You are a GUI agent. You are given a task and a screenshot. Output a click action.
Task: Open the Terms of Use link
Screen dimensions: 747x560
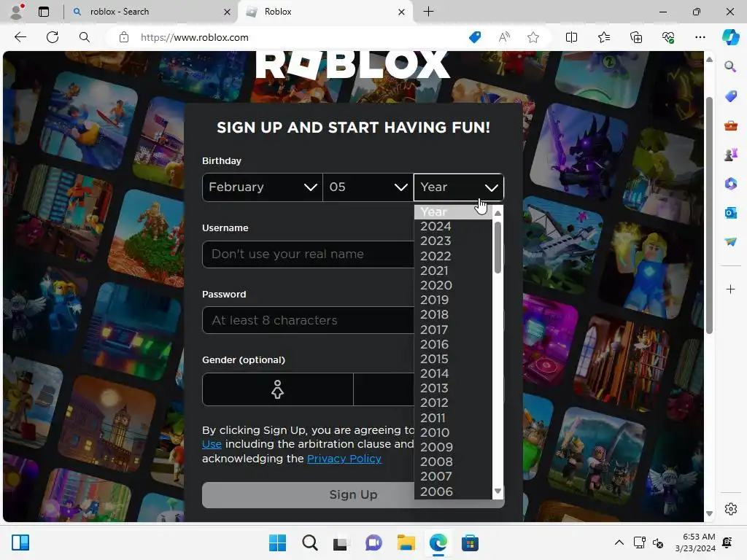(x=212, y=444)
